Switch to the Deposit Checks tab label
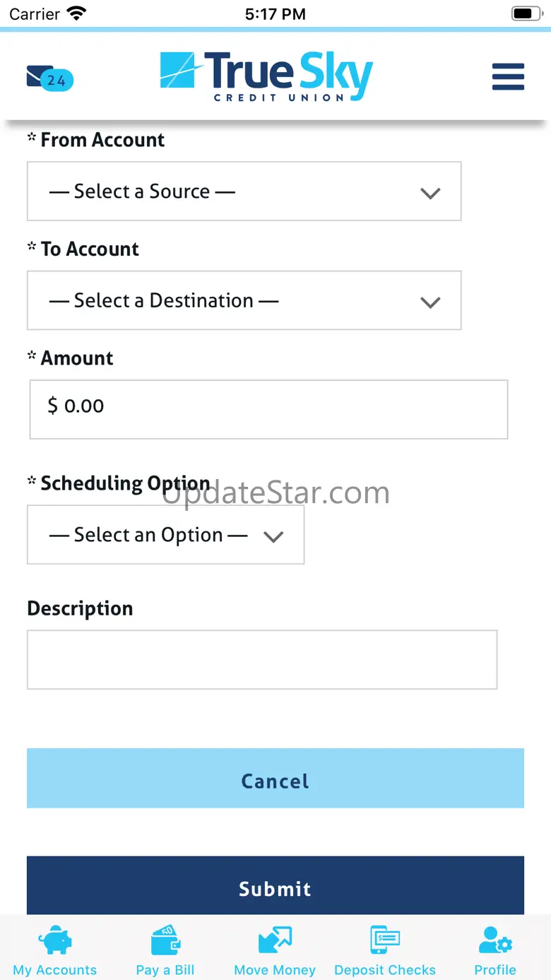The width and height of the screenshot is (551, 980). (385, 969)
